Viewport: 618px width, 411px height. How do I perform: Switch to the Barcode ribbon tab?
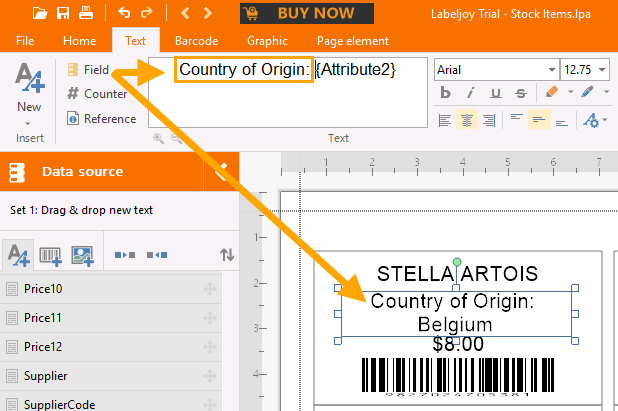(x=196, y=41)
